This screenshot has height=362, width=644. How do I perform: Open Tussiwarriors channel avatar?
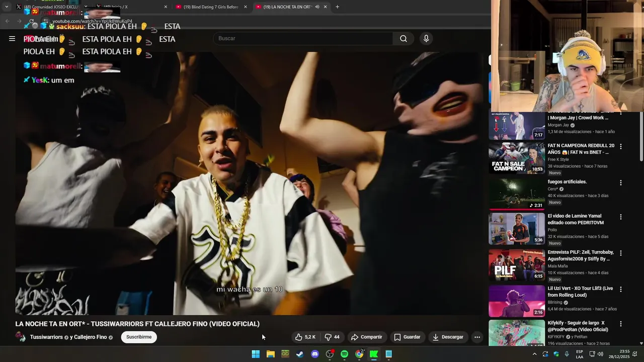21,337
